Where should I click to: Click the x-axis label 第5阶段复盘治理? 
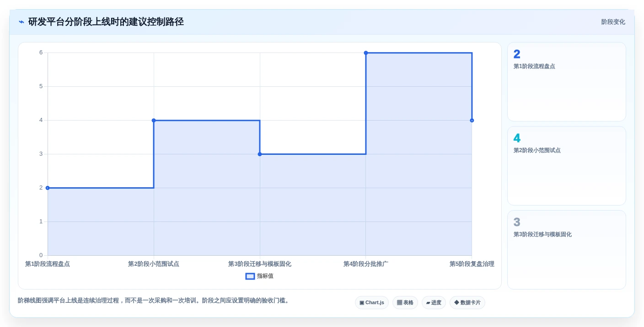point(472,264)
